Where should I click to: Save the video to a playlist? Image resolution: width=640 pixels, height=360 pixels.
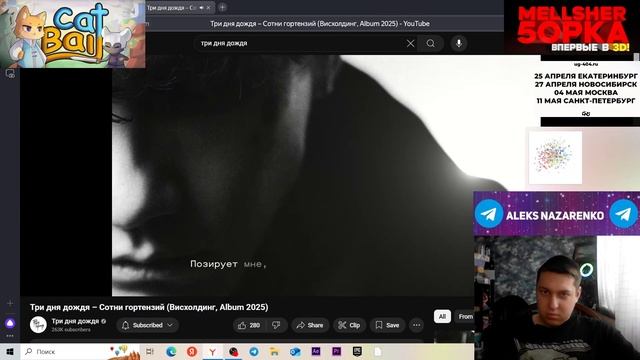coord(387,325)
